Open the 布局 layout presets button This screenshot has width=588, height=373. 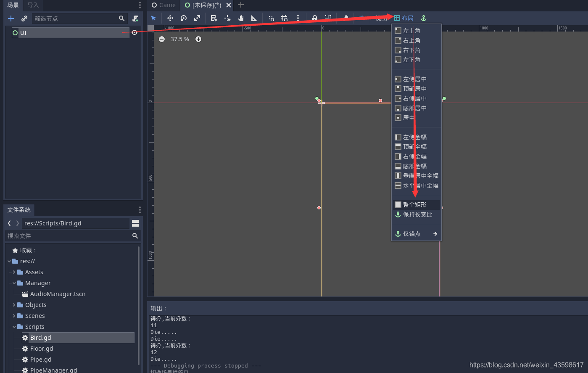click(404, 18)
